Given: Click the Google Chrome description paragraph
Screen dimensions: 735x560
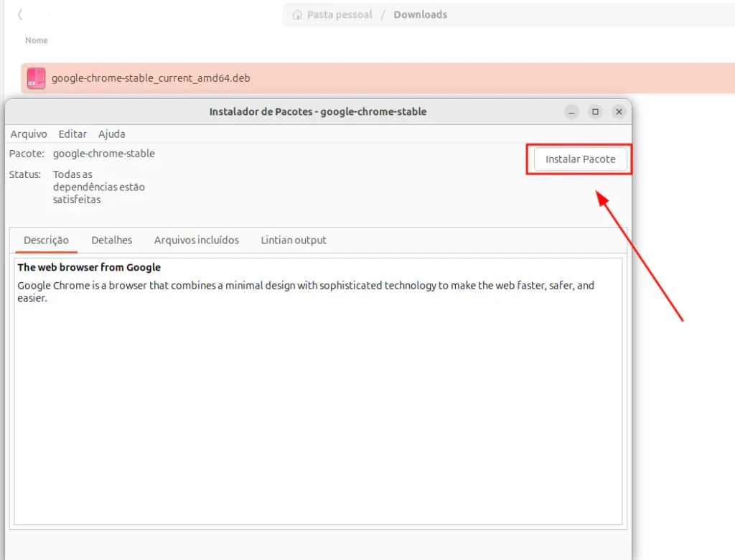Looking at the screenshot, I should click(x=306, y=291).
